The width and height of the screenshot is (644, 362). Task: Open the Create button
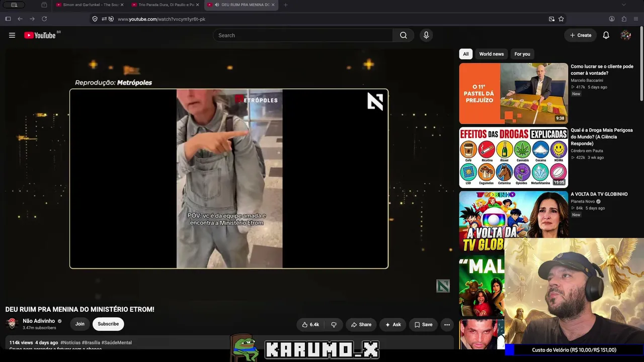click(581, 35)
